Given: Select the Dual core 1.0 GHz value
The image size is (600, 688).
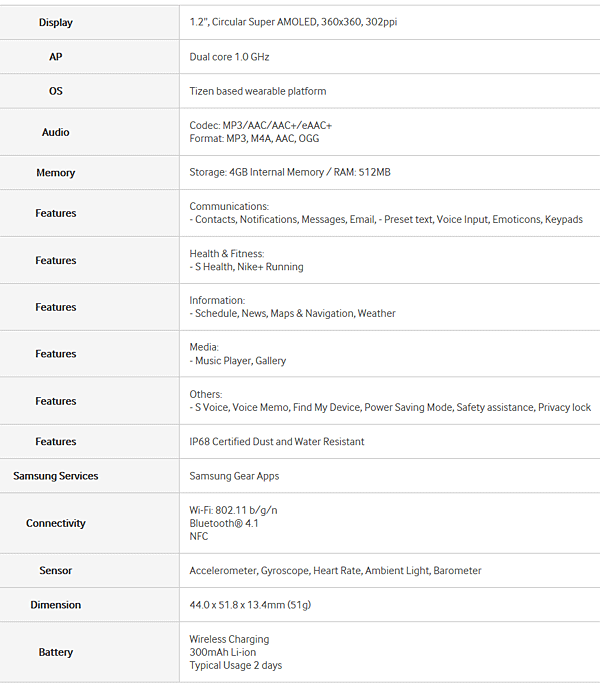Looking at the screenshot, I should tap(229, 57).
